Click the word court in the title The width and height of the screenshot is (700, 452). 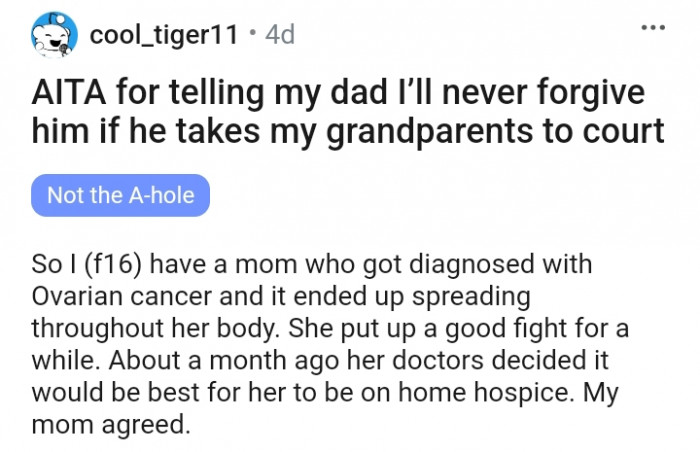pyautogui.click(x=631, y=129)
